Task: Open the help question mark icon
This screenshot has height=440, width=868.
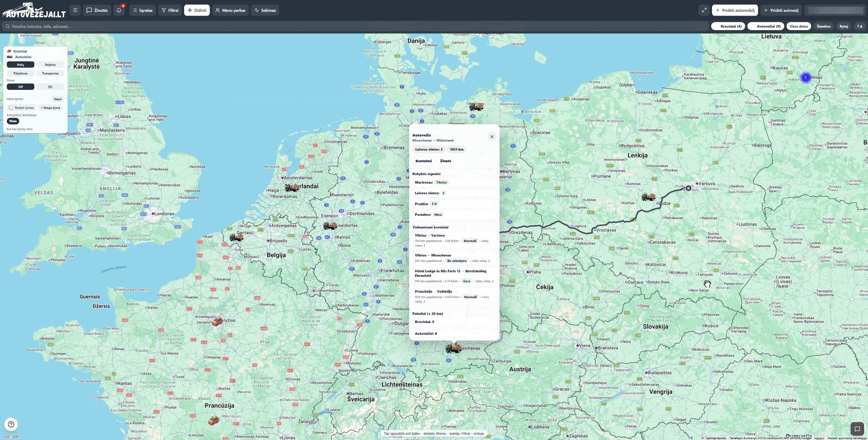Action: (11, 424)
